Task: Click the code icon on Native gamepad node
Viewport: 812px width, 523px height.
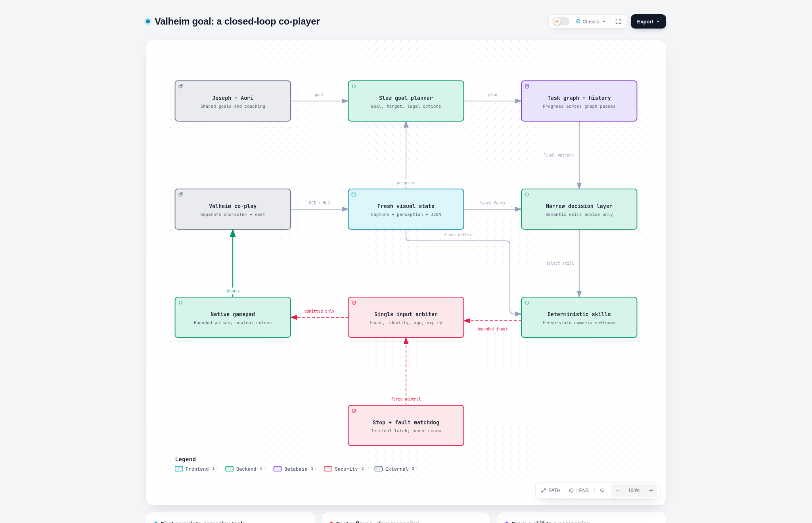Action: tap(181, 303)
